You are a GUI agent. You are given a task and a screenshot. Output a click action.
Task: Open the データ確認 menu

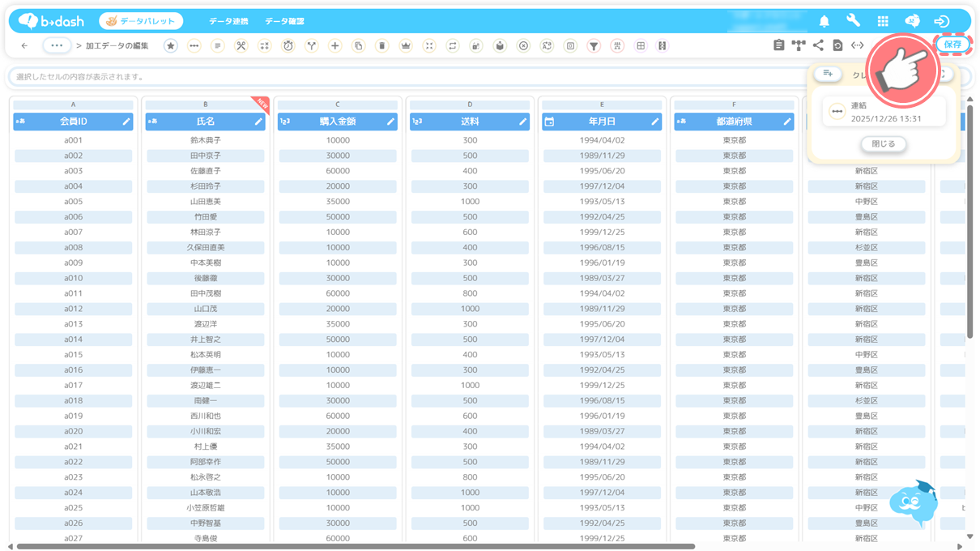point(284,21)
